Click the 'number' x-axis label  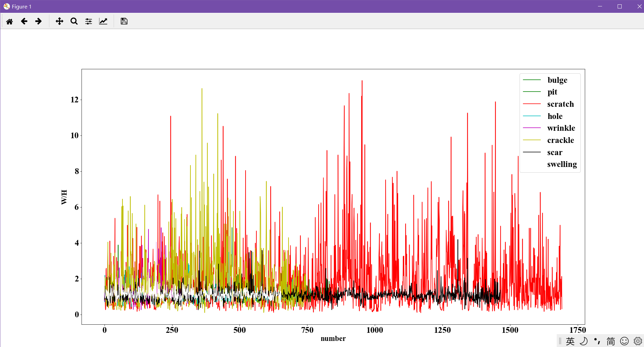point(333,339)
